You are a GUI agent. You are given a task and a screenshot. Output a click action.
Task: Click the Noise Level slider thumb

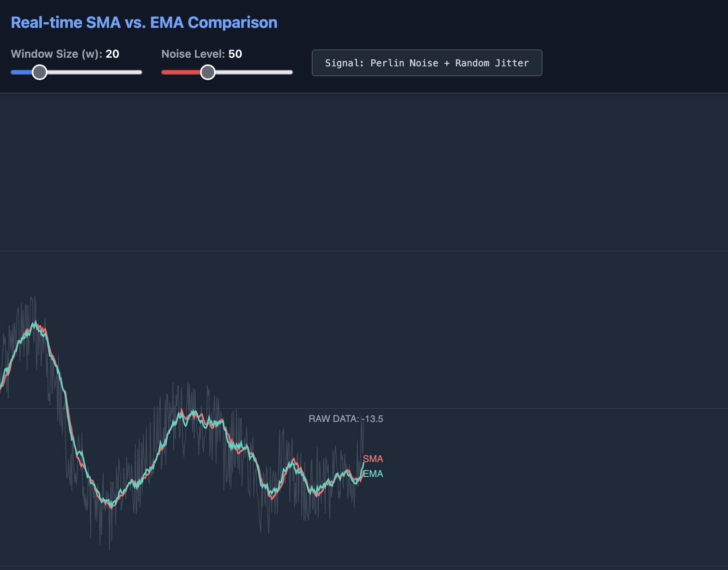click(207, 72)
